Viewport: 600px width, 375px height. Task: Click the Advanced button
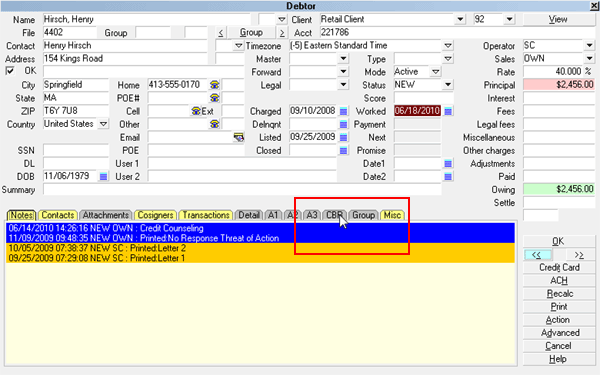pyautogui.click(x=558, y=333)
